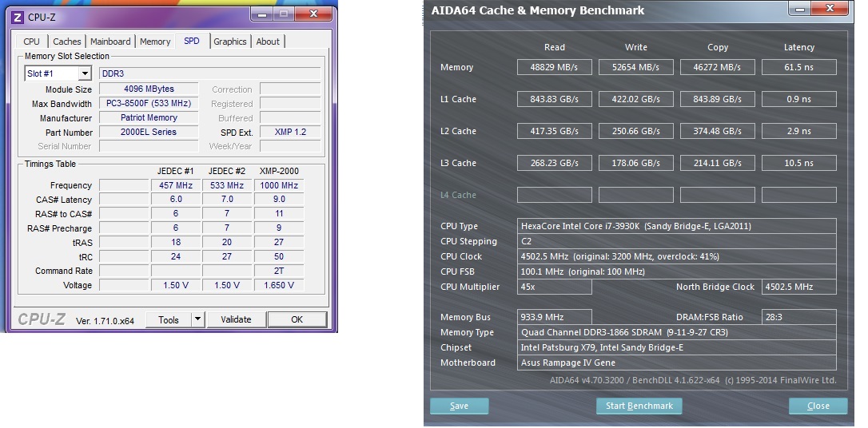
Task: Select L3 Cache Latency value 10.5 ns
Action: [798, 163]
